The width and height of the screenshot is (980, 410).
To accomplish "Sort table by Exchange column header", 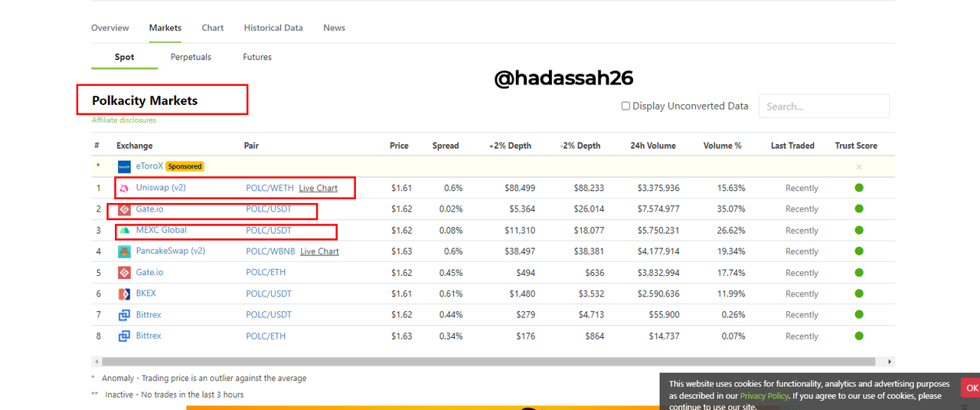I will (x=135, y=146).
